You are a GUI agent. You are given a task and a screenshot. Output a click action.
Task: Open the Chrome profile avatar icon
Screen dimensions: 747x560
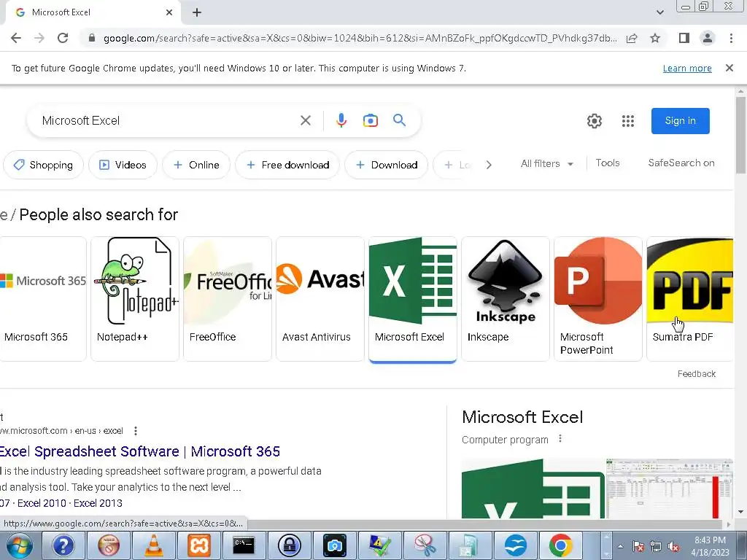pyautogui.click(x=708, y=38)
